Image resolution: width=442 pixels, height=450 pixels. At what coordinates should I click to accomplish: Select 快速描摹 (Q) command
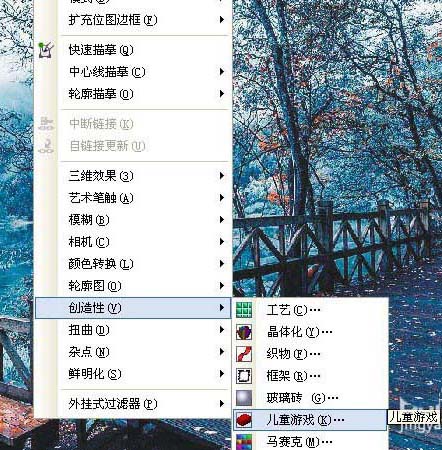tap(133, 50)
